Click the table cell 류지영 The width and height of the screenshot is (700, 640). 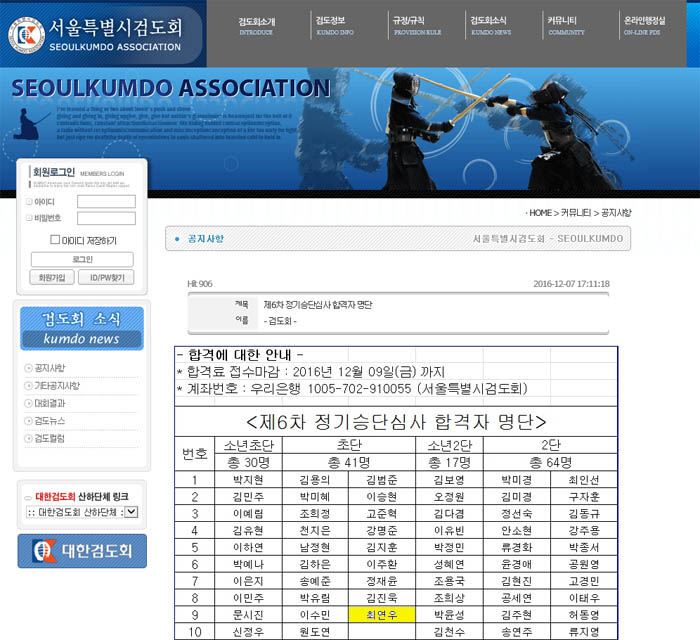(x=584, y=632)
